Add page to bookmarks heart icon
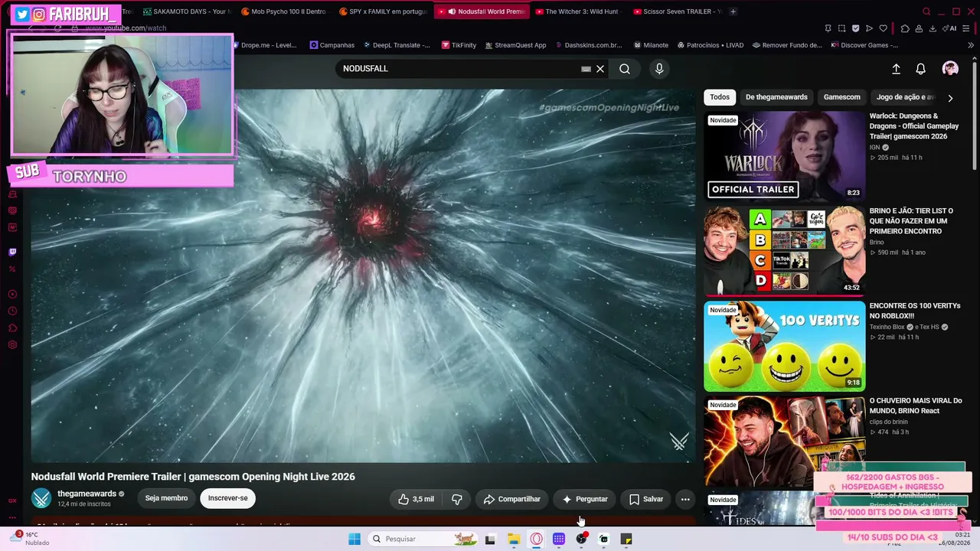The image size is (980, 551). (883, 28)
